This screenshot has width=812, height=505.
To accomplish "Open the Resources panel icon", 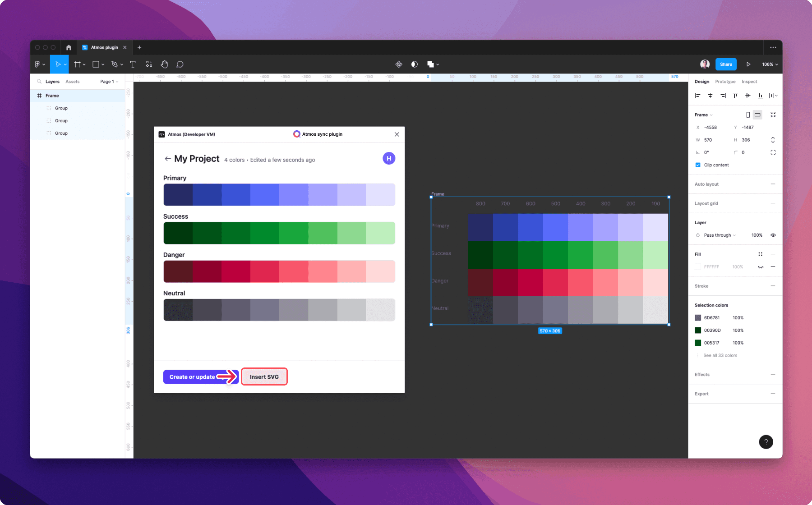I will [149, 64].
